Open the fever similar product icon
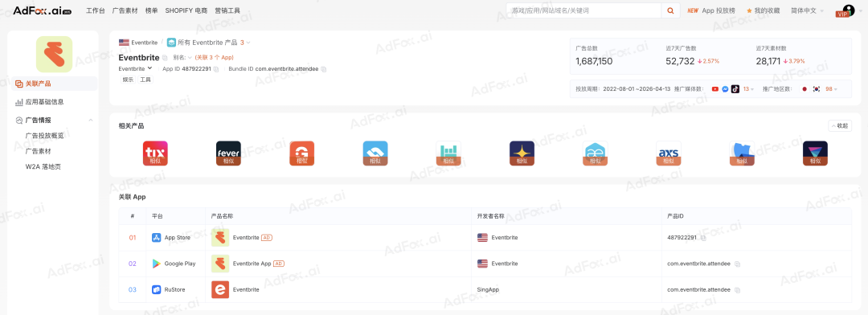This screenshot has width=868, height=315. point(228,153)
